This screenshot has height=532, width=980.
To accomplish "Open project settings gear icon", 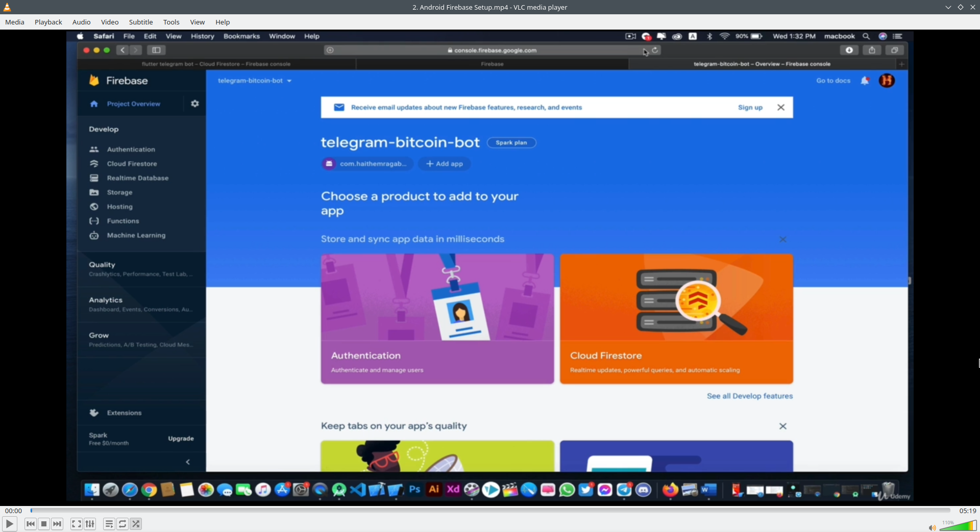I will (x=195, y=104).
